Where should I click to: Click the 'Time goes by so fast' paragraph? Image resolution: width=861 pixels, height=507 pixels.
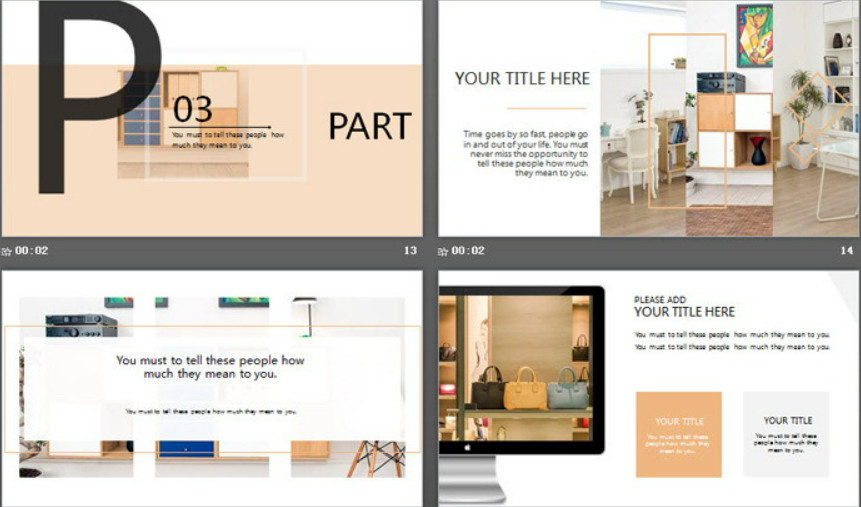click(x=526, y=153)
